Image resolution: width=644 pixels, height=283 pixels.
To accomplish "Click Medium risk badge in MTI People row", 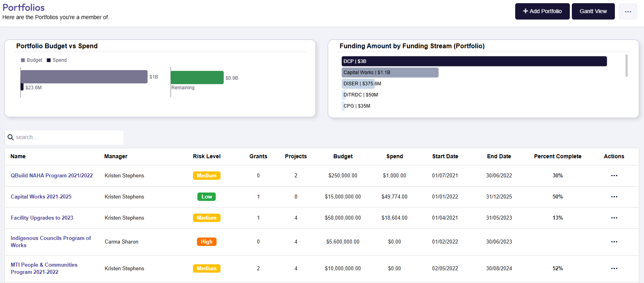I will pos(207,268).
